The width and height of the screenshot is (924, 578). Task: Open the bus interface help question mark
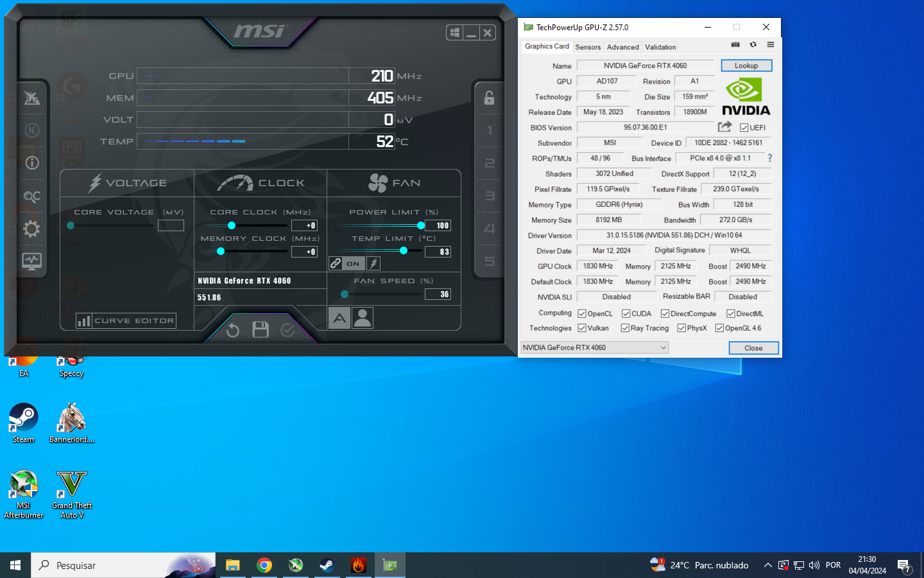[x=769, y=158]
